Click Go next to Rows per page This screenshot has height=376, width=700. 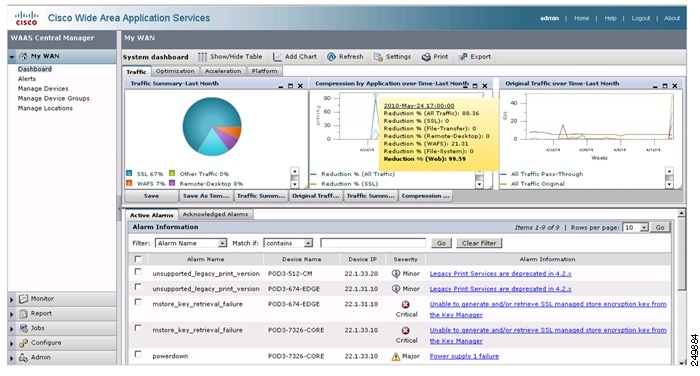click(660, 228)
